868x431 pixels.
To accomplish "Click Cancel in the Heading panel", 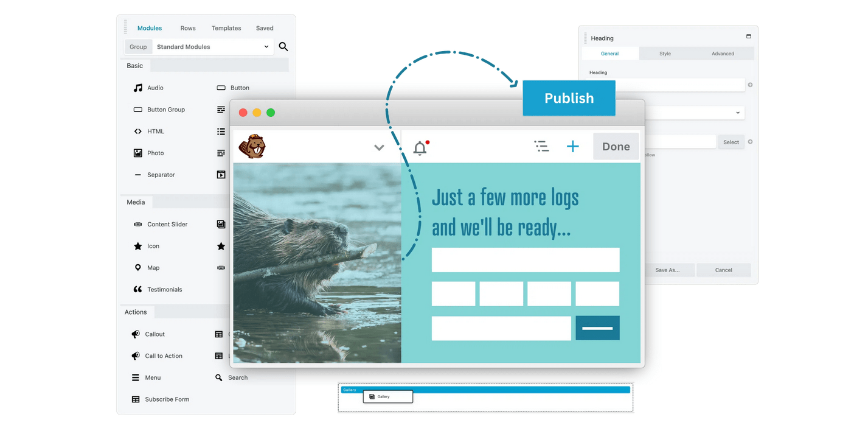I will [723, 270].
